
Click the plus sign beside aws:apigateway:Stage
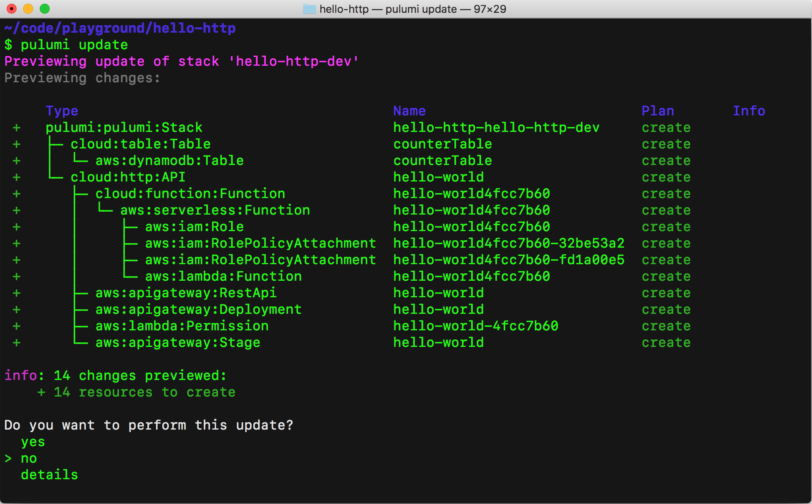click(x=17, y=343)
